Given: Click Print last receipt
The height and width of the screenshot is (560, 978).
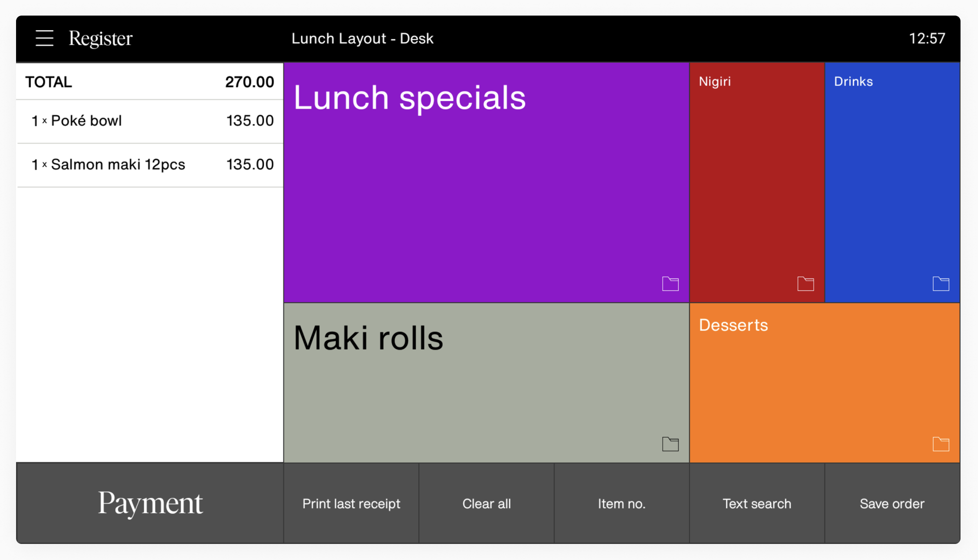Looking at the screenshot, I should (351, 503).
